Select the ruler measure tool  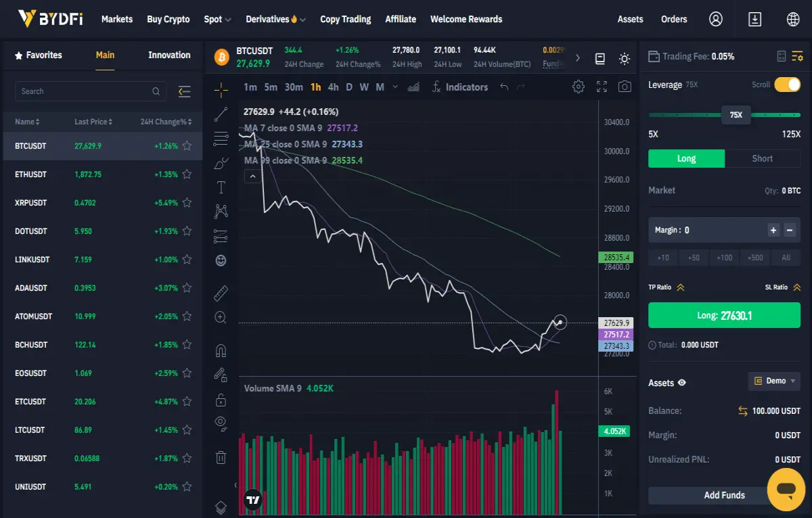[221, 293]
